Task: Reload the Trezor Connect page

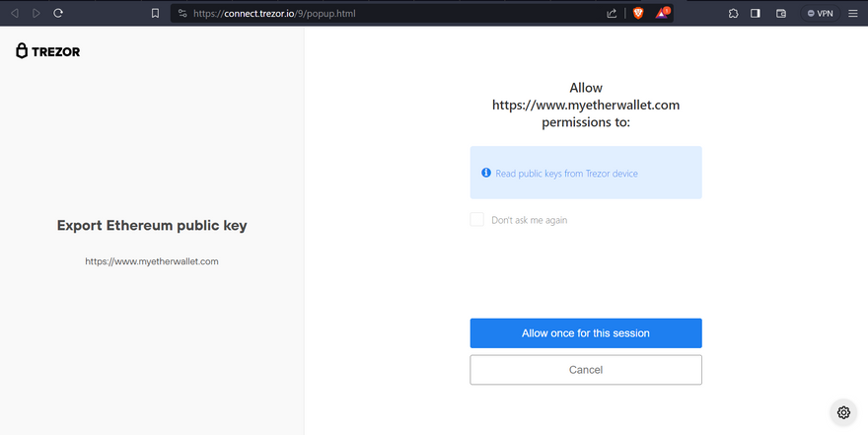Action: click(x=58, y=13)
